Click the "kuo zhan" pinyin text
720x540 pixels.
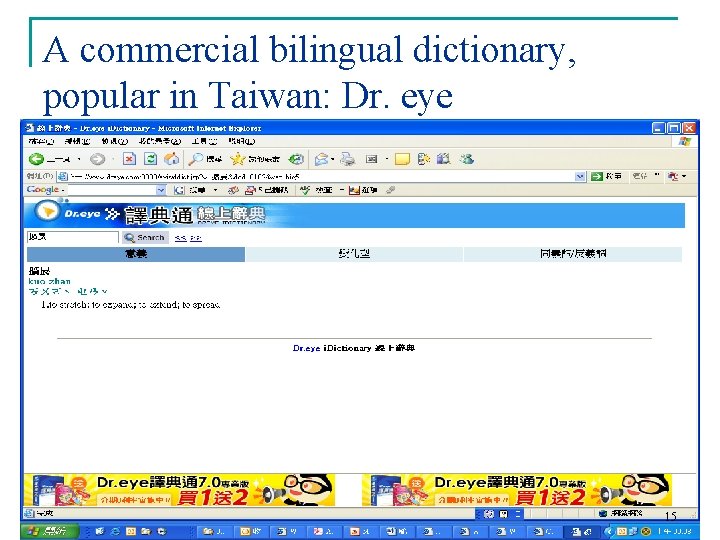point(50,281)
